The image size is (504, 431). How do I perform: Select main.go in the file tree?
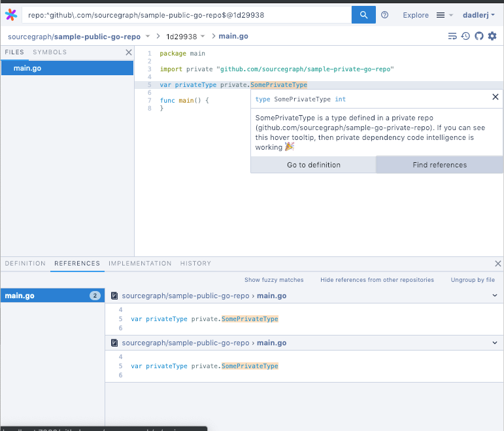coord(67,68)
